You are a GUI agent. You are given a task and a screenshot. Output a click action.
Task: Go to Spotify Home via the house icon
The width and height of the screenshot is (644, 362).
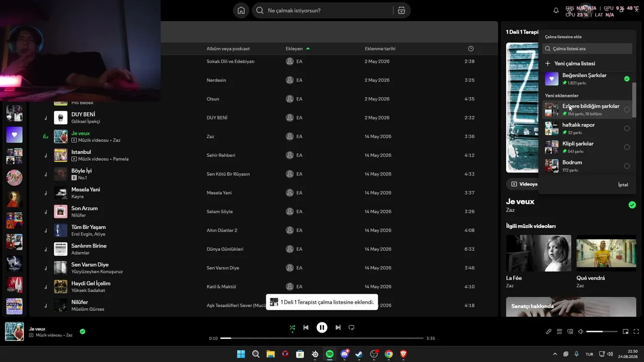pos(241,11)
